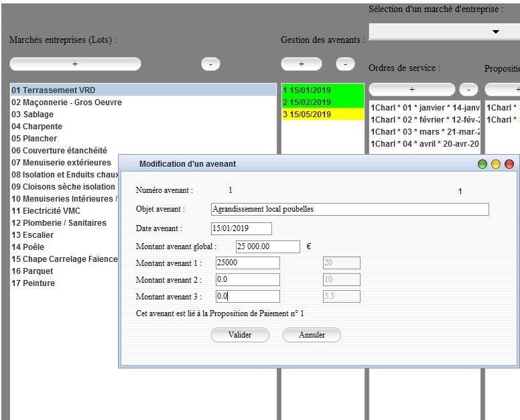Select lot 07 Menuiserie extérieures

[64, 162]
